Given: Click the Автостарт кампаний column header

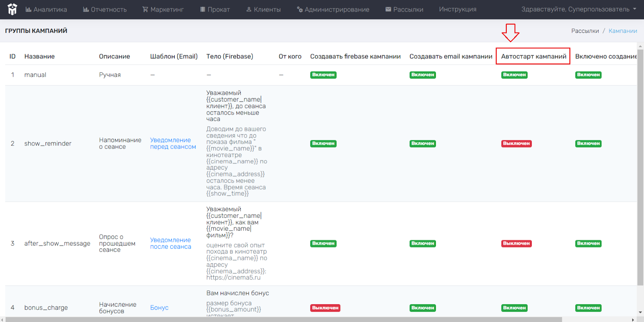Looking at the screenshot, I should click(533, 56).
